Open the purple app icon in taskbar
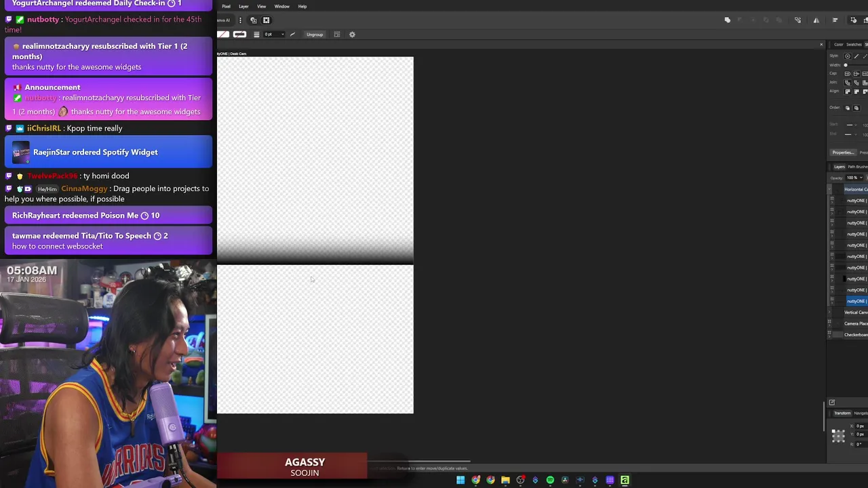The image size is (868, 488). (x=610, y=480)
